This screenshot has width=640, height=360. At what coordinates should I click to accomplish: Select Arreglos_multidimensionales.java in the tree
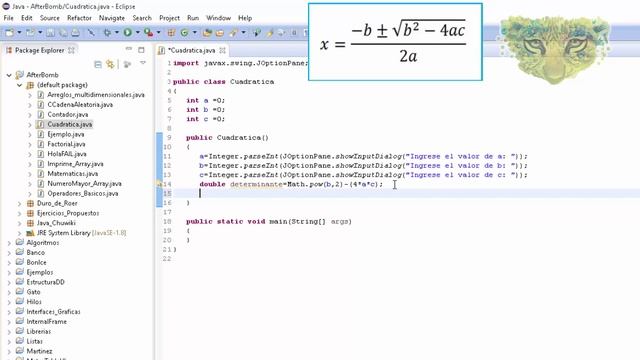click(x=96, y=95)
